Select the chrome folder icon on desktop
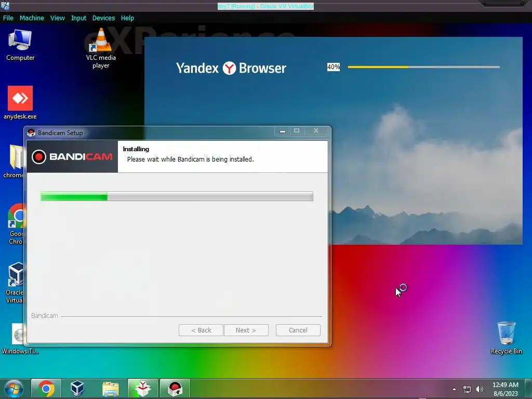 (14, 162)
